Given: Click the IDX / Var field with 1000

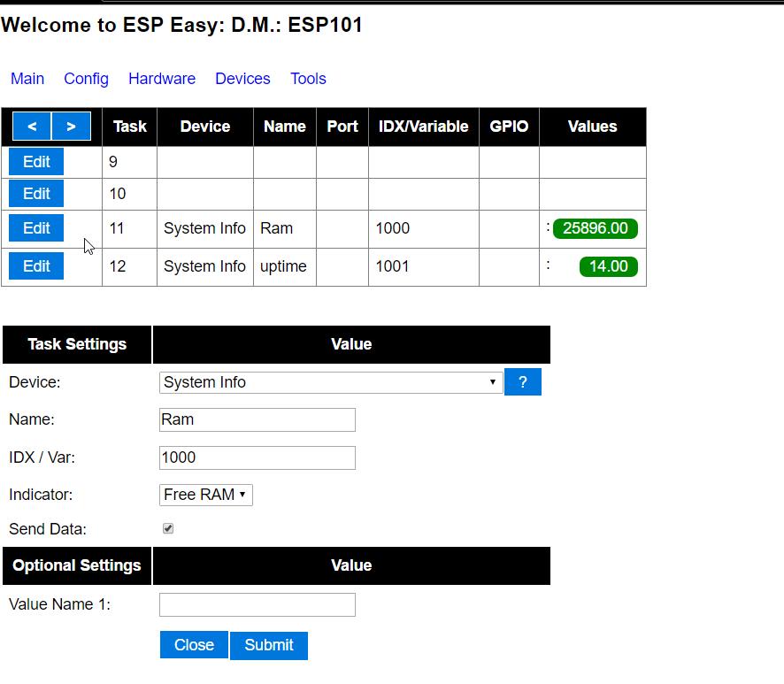Looking at the screenshot, I should click(257, 457).
